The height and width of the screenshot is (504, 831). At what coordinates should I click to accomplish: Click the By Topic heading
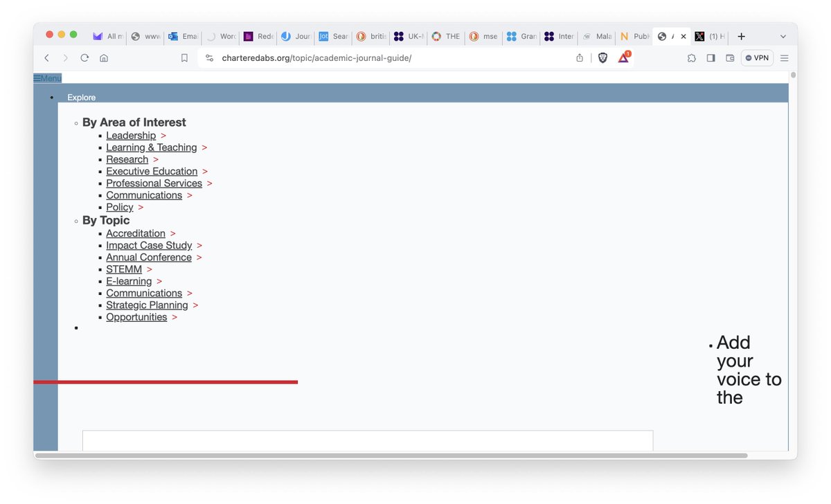click(106, 220)
